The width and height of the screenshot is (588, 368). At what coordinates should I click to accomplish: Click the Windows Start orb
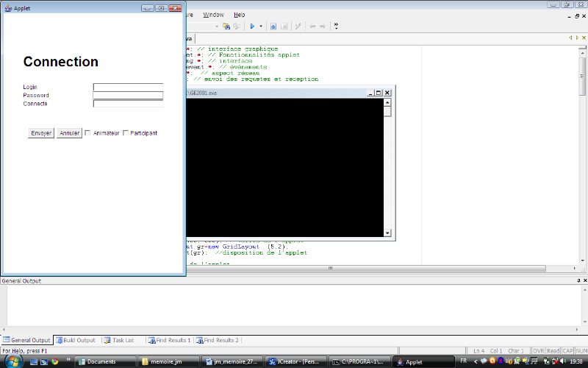click(x=14, y=361)
